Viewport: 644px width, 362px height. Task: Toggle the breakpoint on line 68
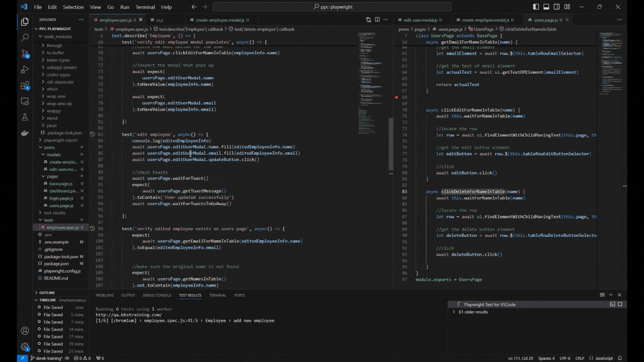[x=397, y=97]
